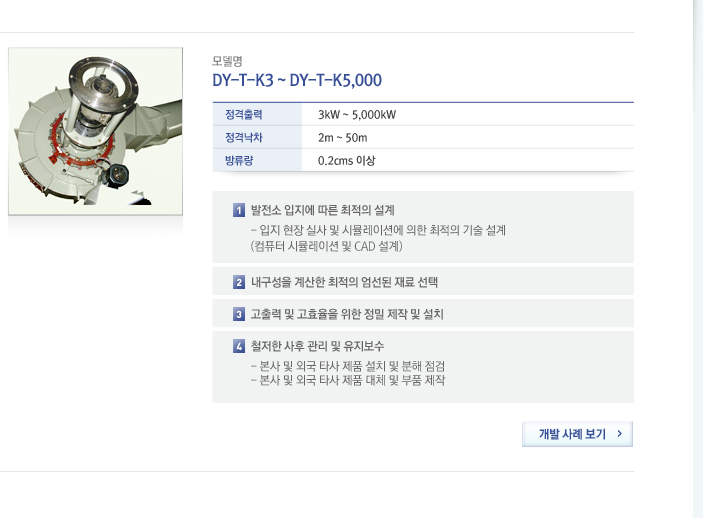Image resolution: width=703 pixels, height=518 pixels.
Task: Click the 철저한 사후 관리 및 유지보수 heading
Action: click(x=317, y=346)
